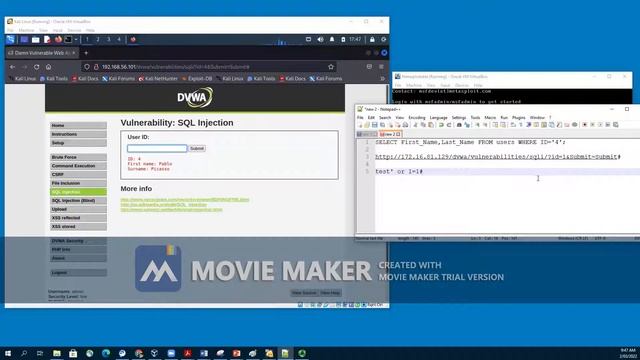
Task: Open the Plugins menu in Notepad++
Action: [x=519, y=118]
